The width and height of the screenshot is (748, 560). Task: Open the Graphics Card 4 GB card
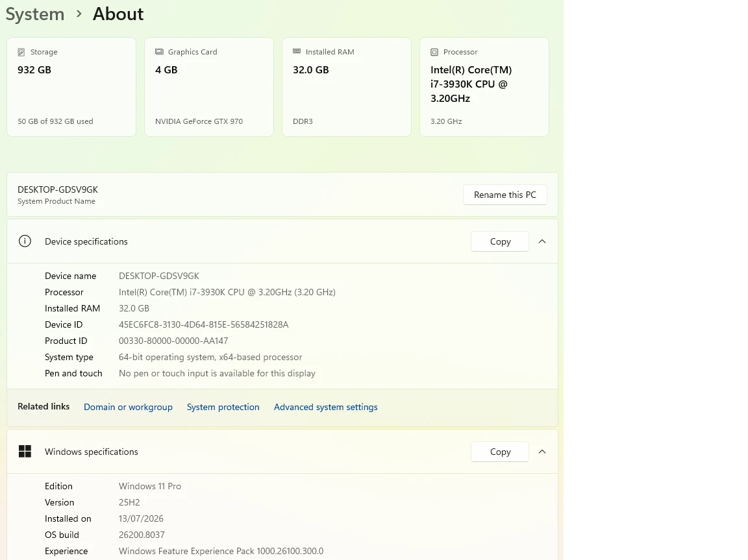tap(209, 87)
